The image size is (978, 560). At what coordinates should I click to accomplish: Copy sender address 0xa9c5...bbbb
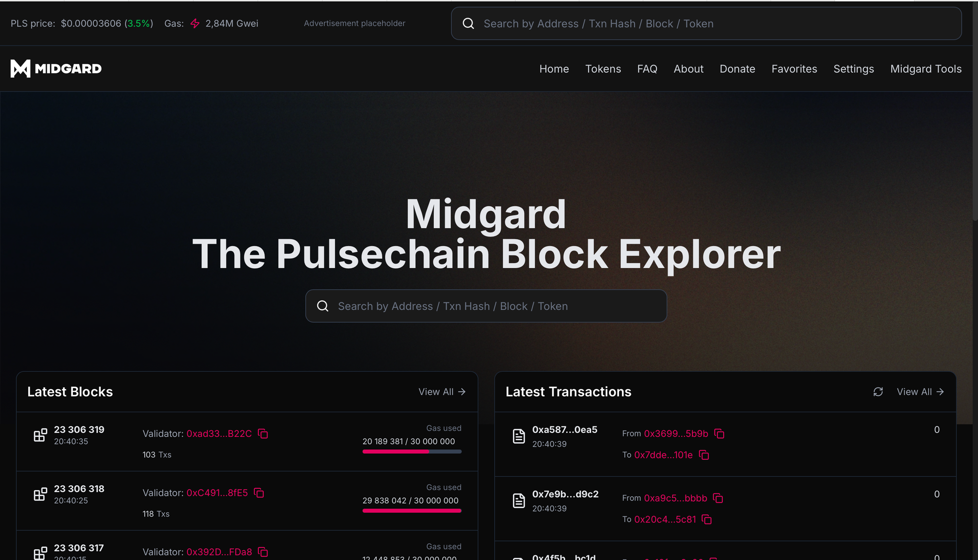[x=718, y=498]
